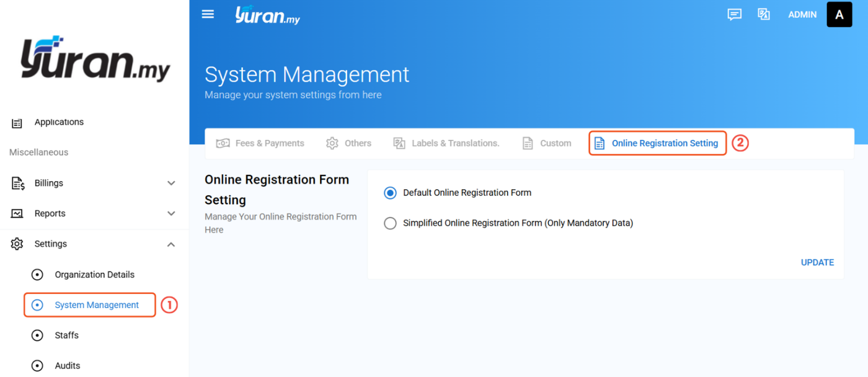Viewport: 868px width, 377px height.
Task: Select Simplified Online Registration Form radio
Action: pos(390,223)
